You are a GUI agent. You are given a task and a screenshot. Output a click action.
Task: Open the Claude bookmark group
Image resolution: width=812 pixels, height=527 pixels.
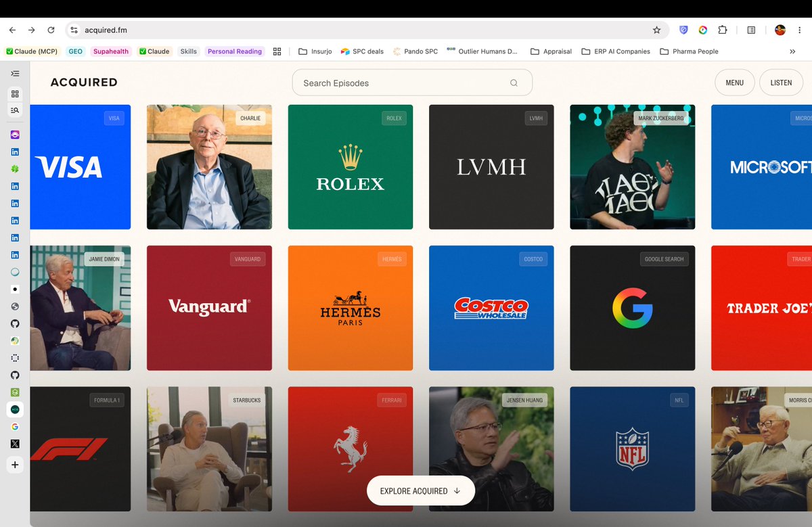pyautogui.click(x=154, y=51)
